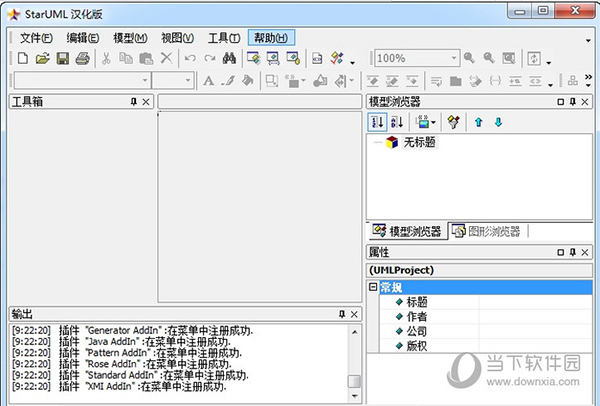Collapse the 常规 property group
Screen dimensions: 600x406
click(x=373, y=287)
